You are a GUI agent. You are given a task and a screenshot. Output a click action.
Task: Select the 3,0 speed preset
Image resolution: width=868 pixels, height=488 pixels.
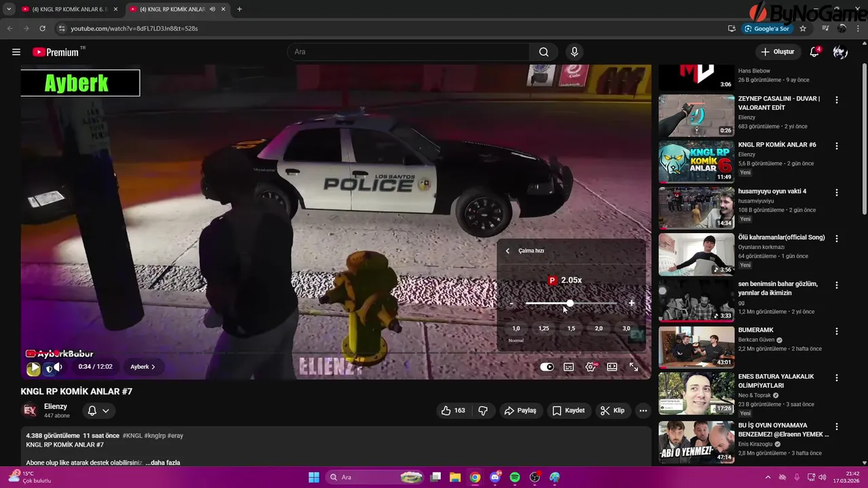(626, 329)
